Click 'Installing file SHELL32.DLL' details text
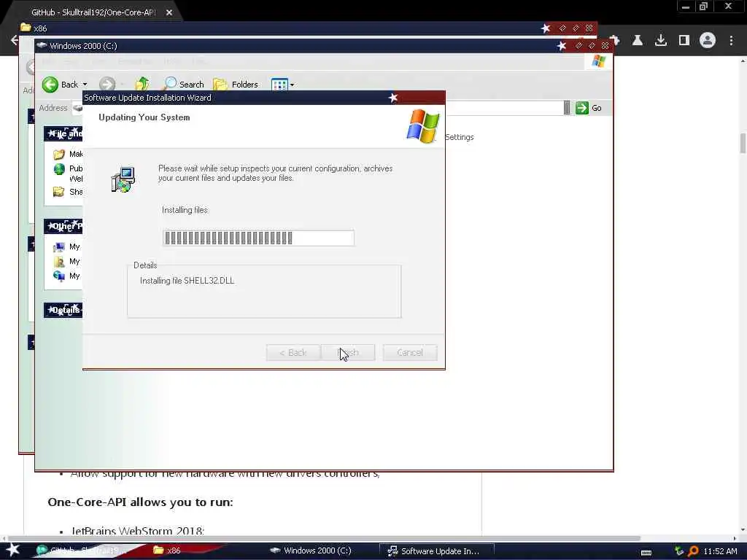 pos(187,281)
